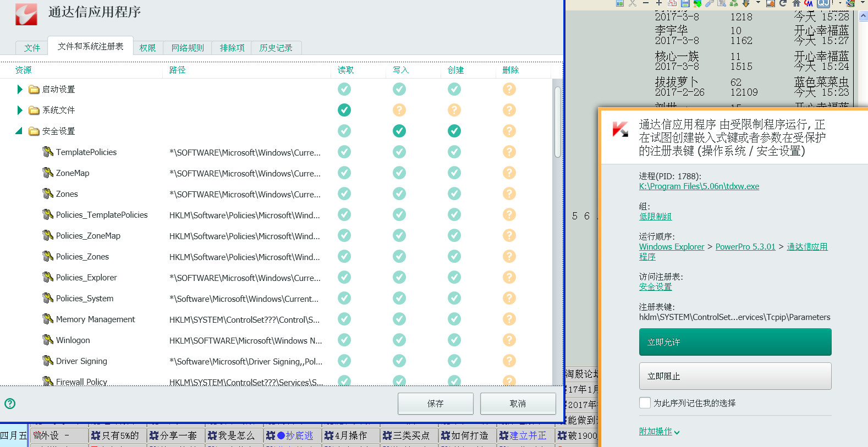Click the folder icon beside 启动设置
The image size is (868, 447).
34,89
